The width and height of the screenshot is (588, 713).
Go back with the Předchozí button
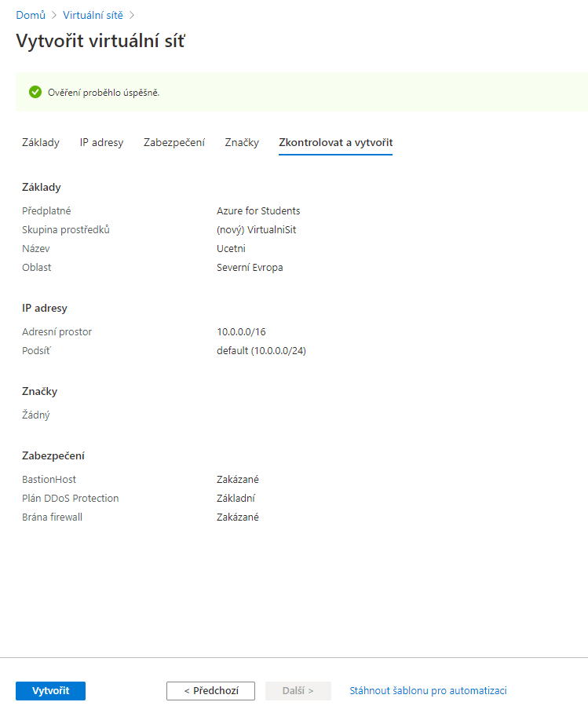tap(210, 690)
